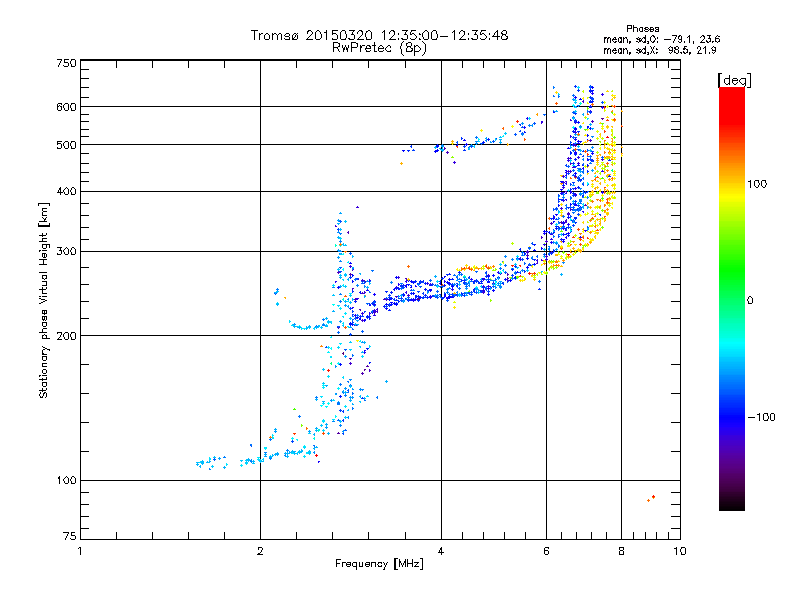
Task: Click the x-axis tick label '1'
Action: pos(80,551)
